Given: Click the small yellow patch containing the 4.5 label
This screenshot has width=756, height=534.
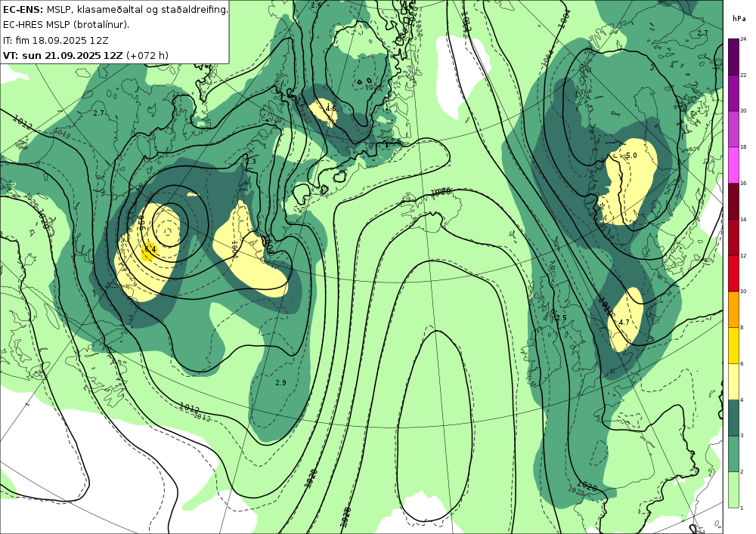Looking at the screenshot, I should pos(323,113).
